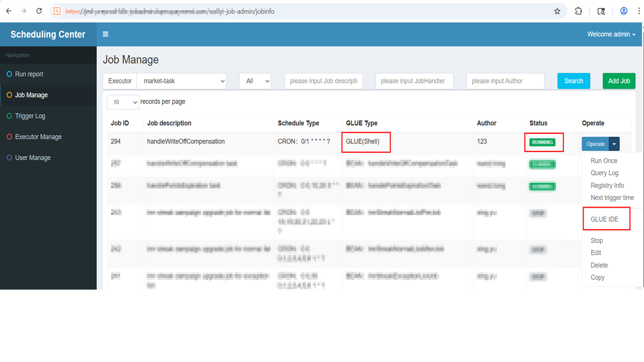This screenshot has width=644, height=362.
Task: Go back with the browser back arrow
Action: pyautogui.click(x=9, y=11)
